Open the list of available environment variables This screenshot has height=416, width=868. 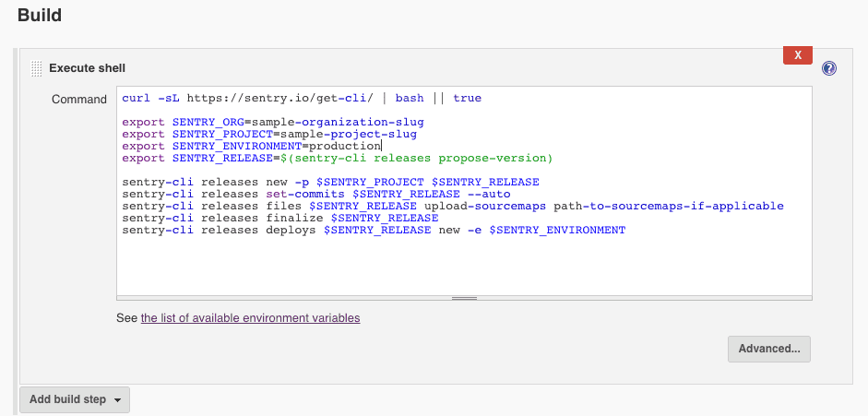tap(250, 318)
